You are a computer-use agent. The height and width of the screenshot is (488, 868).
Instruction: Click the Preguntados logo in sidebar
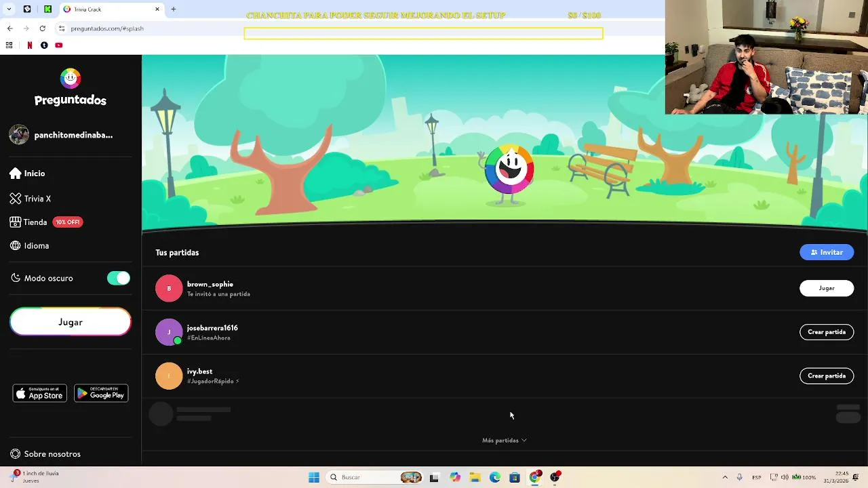click(x=71, y=88)
